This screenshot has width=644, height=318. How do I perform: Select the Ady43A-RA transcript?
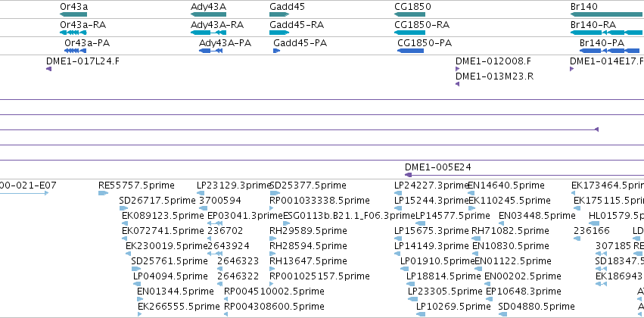(208, 33)
